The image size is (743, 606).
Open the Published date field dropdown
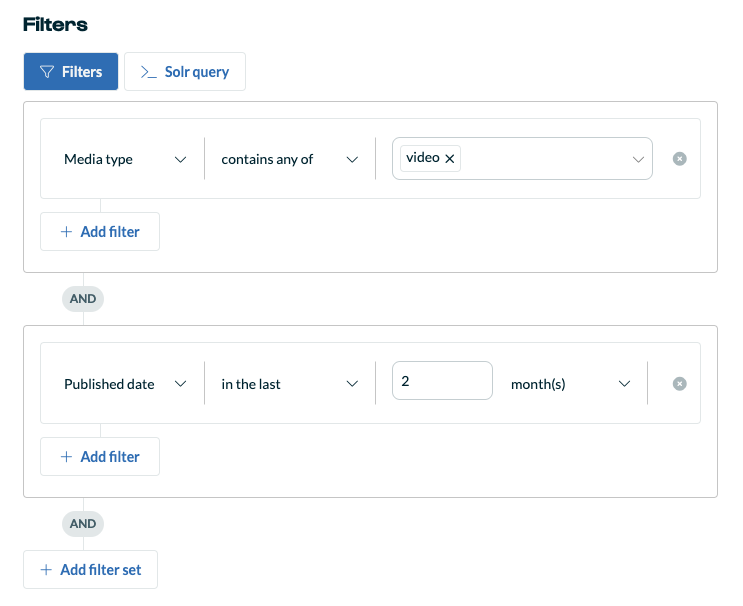pos(125,384)
